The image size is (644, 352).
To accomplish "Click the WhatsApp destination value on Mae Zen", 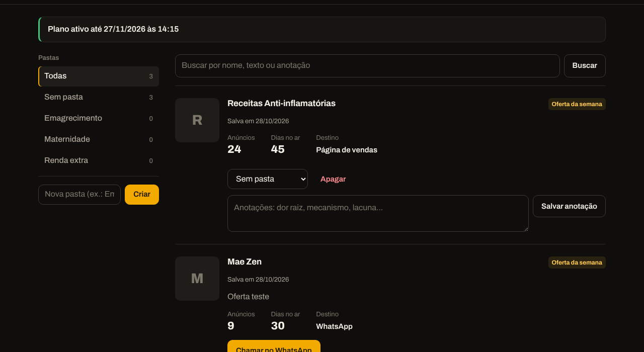I will (x=334, y=326).
